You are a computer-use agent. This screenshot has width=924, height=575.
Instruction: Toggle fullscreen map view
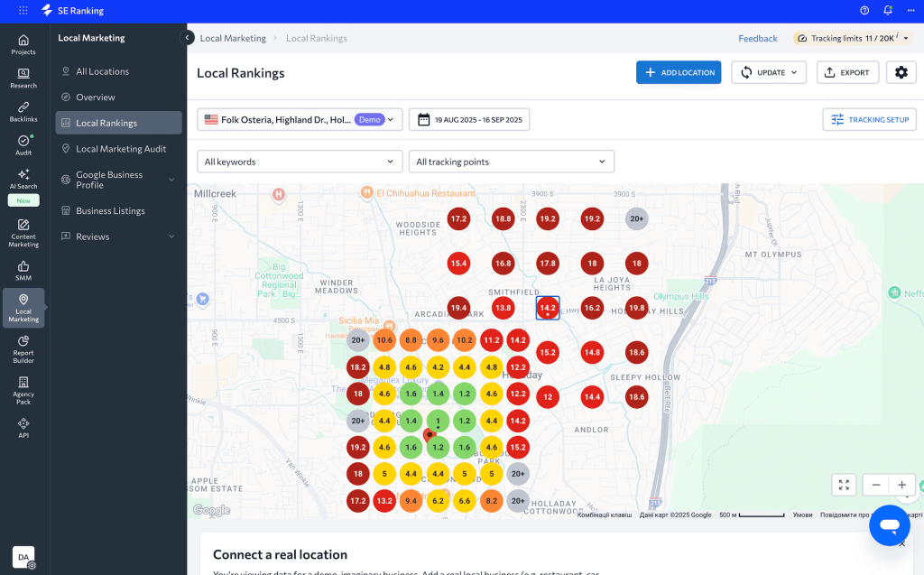pyautogui.click(x=844, y=485)
